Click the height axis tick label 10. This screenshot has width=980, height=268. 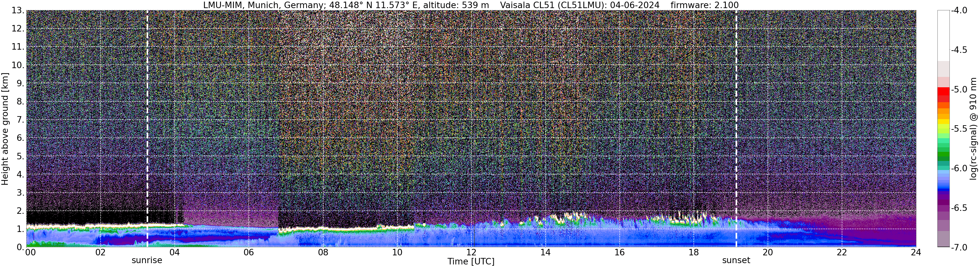point(18,65)
